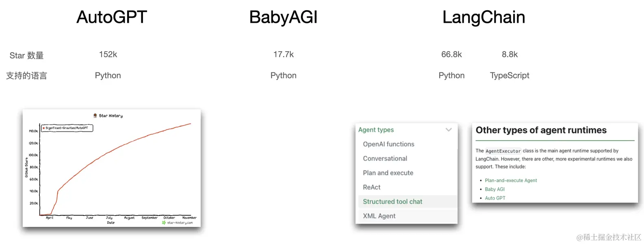644x244 pixels.
Task: Open the Baby AGI link
Action: 494,189
